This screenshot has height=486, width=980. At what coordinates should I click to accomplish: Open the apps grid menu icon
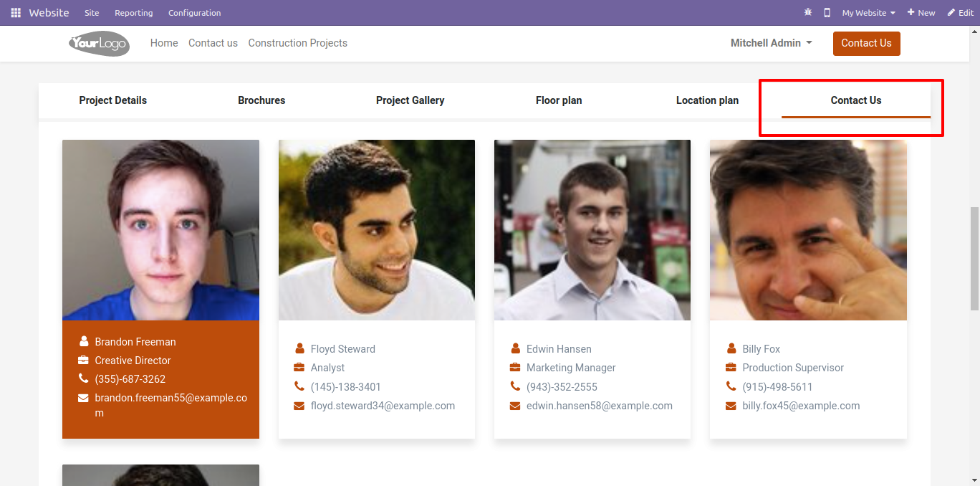pos(16,13)
